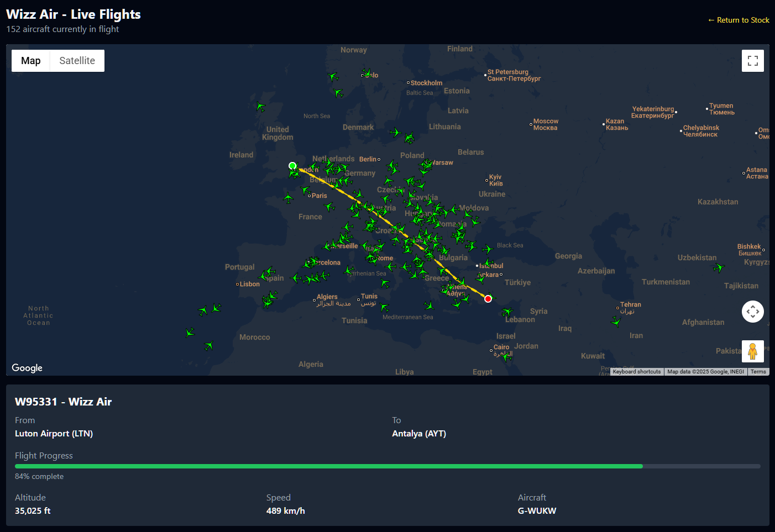This screenshot has height=532, width=775.
Task: Click the fullscreen icon on the map
Action: [x=752, y=60]
